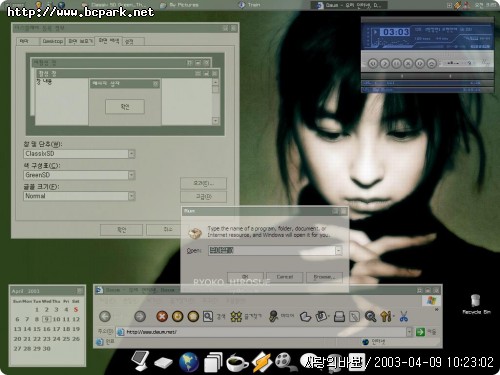
Task: Switch to the third tab in Display Properties
Action: click(80, 41)
